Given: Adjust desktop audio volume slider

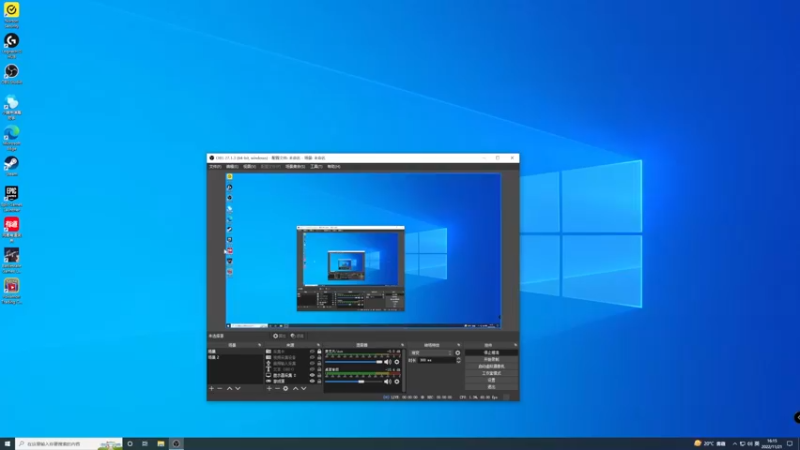Looking at the screenshot, I should pos(354,381).
